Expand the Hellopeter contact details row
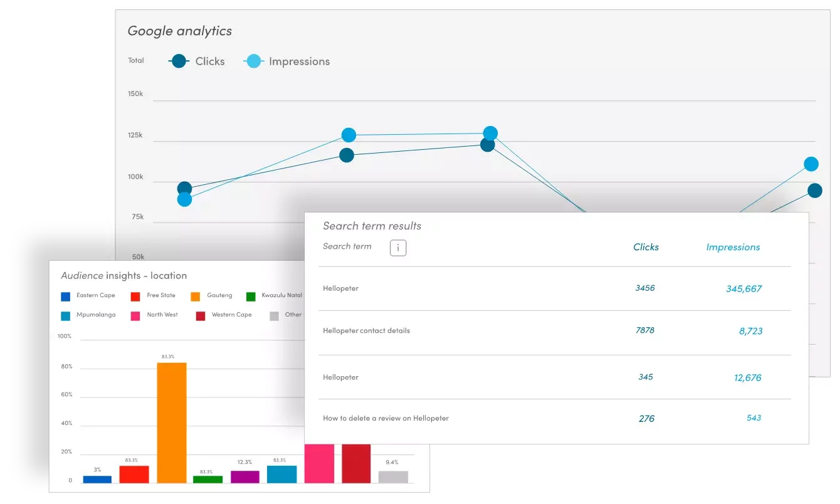The height and width of the screenshot is (504, 840). (366, 331)
